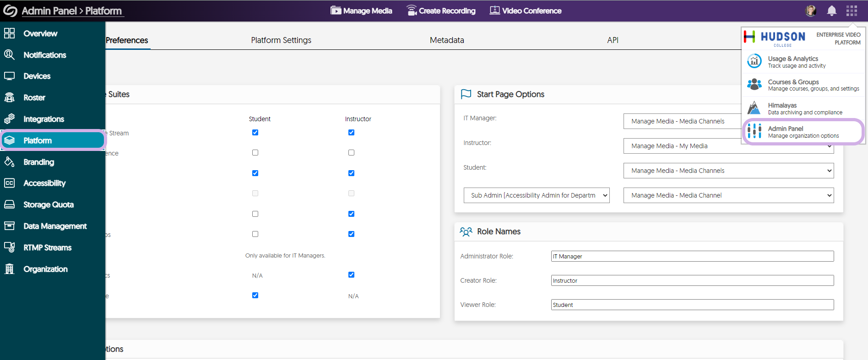Open Courses & Groups icon
868x360 pixels.
pos(754,85)
